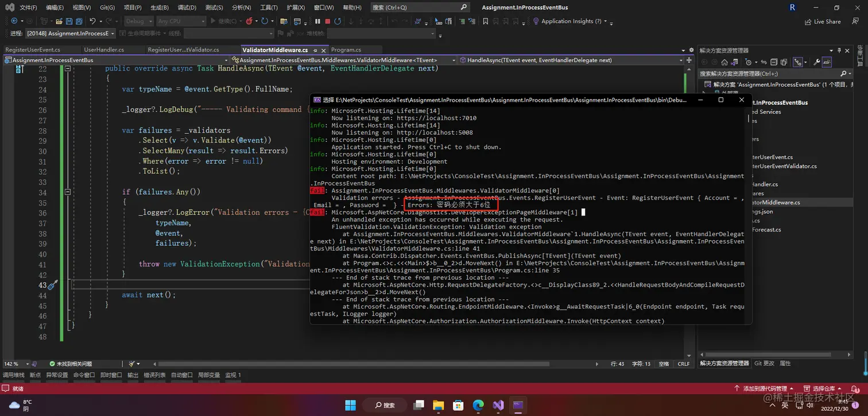Click the restart debugging icon
868x416 pixels.
coord(338,21)
